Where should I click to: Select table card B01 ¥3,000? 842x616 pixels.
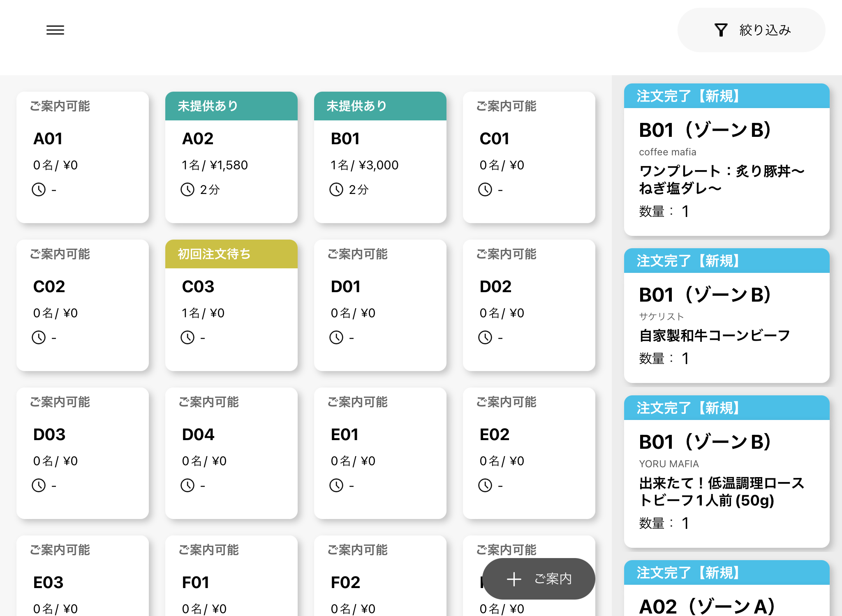coord(380,157)
